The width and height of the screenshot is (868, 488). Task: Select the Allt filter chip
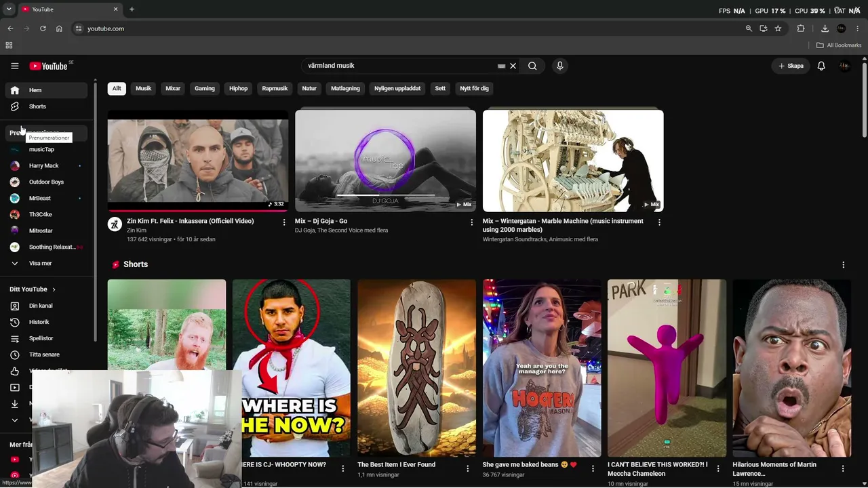click(x=117, y=88)
